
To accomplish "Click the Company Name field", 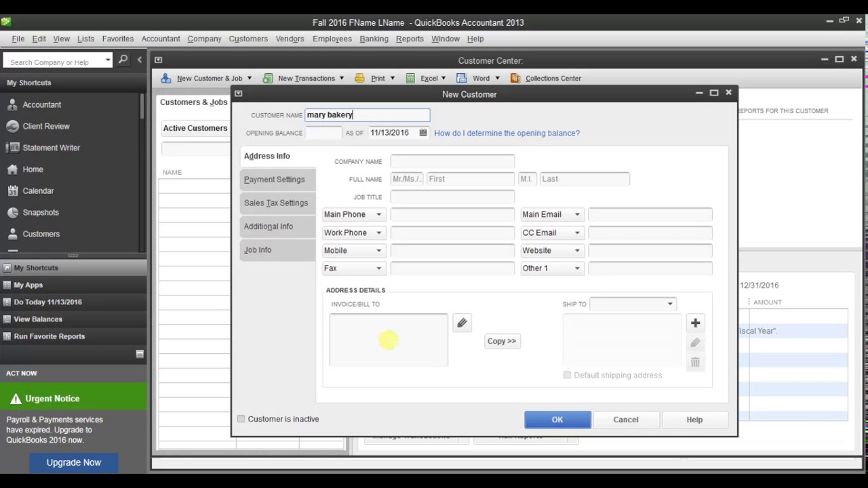I will tap(452, 161).
